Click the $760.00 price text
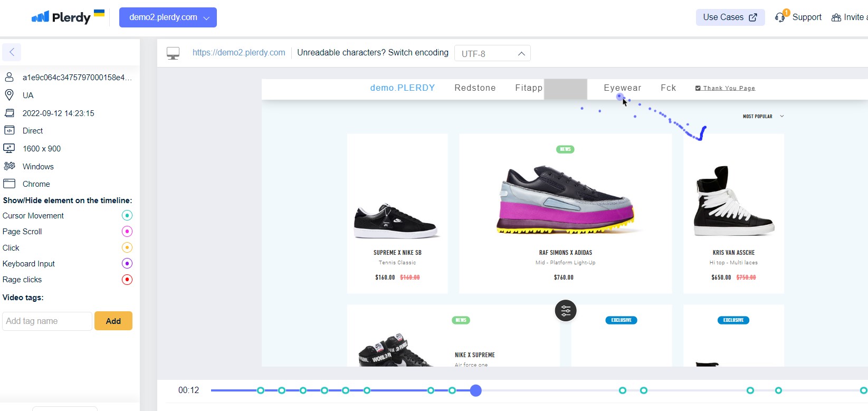The width and height of the screenshot is (868, 411). pos(564,278)
